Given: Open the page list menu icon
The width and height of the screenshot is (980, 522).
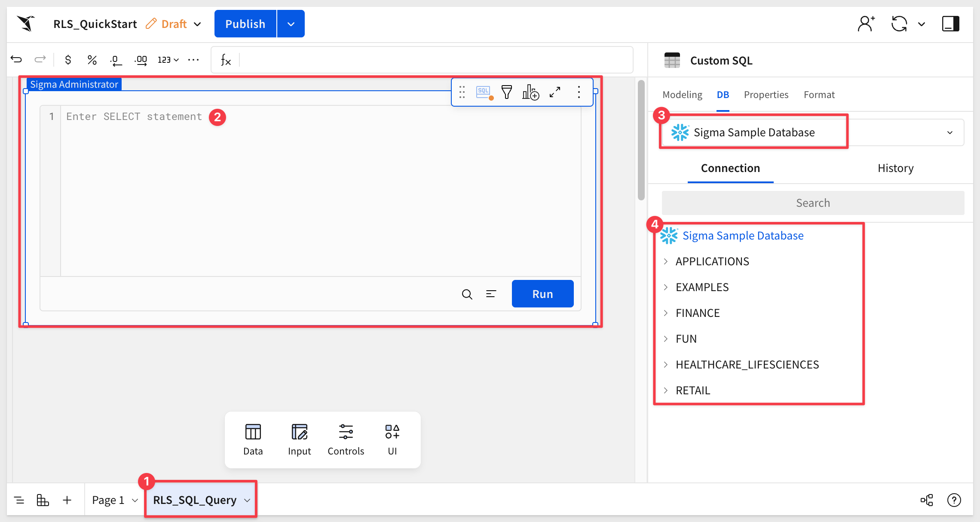Looking at the screenshot, I should (x=19, y=500).
